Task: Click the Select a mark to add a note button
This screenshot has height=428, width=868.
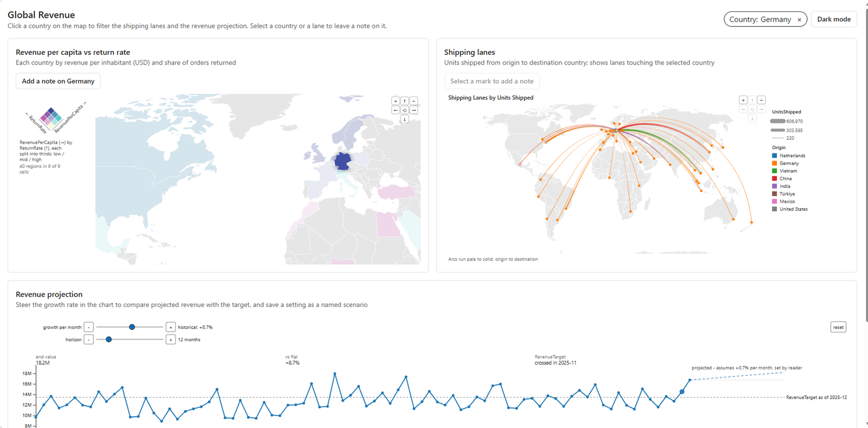Action: click(x=492, y=81)
